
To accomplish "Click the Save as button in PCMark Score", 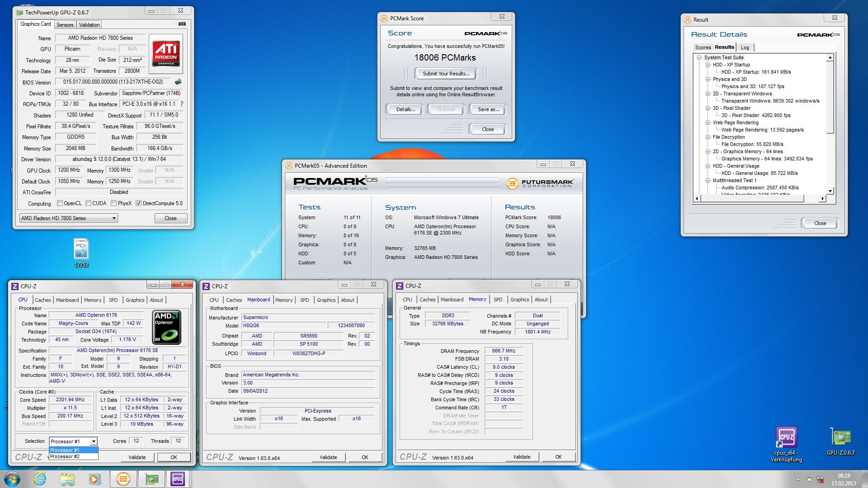I will click(488, 109).
